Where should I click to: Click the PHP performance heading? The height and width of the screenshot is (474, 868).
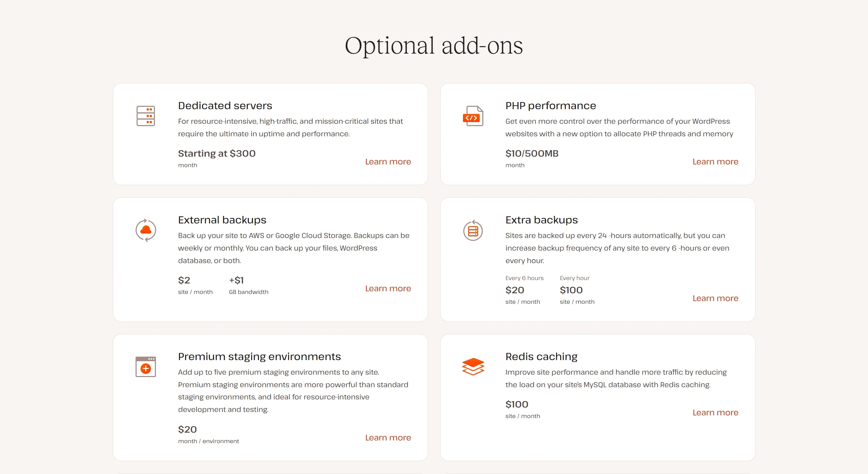tap(550, 106)
